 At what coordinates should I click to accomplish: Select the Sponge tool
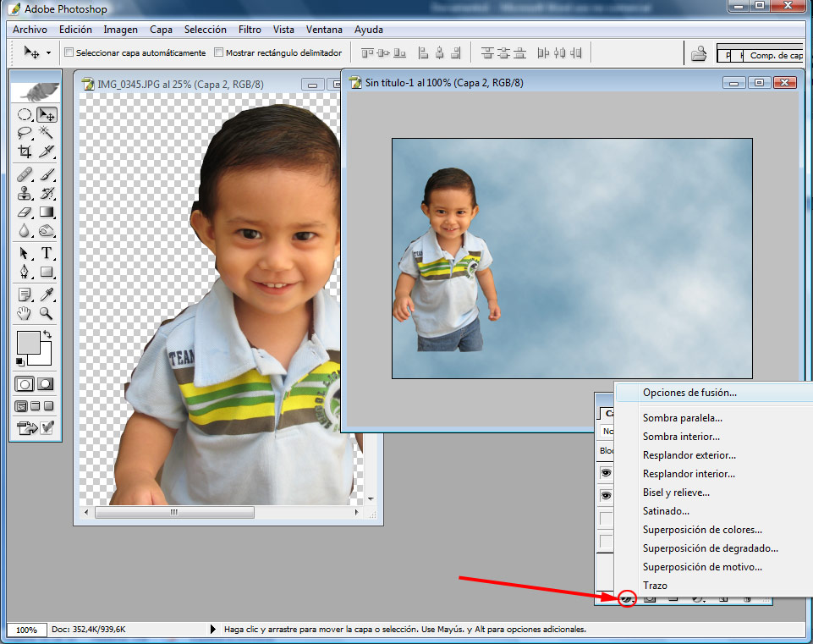(47, 231)
